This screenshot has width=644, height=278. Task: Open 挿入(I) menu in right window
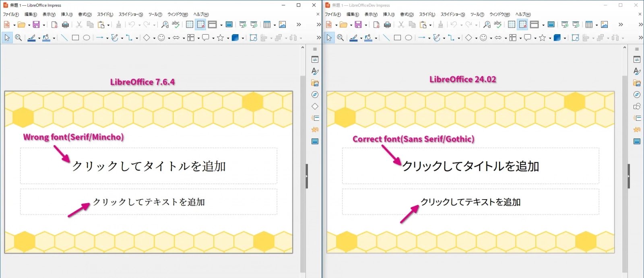click(388, 14)
